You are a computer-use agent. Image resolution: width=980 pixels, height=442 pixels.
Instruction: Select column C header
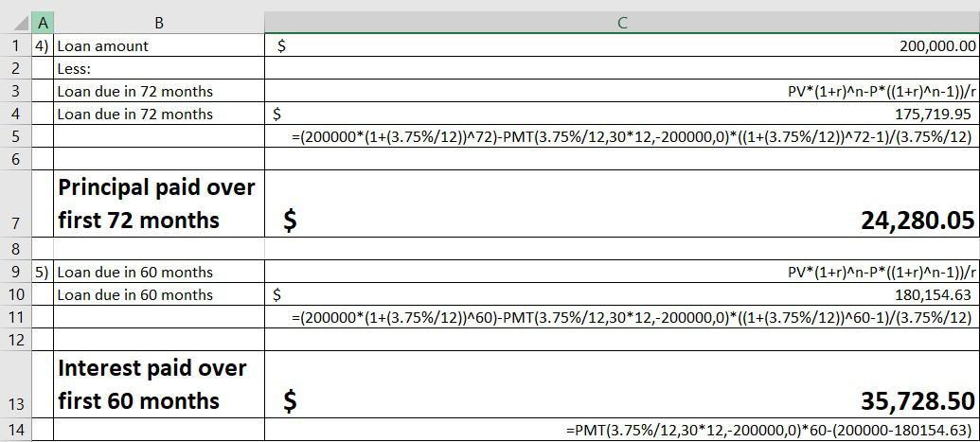(621, 22)
